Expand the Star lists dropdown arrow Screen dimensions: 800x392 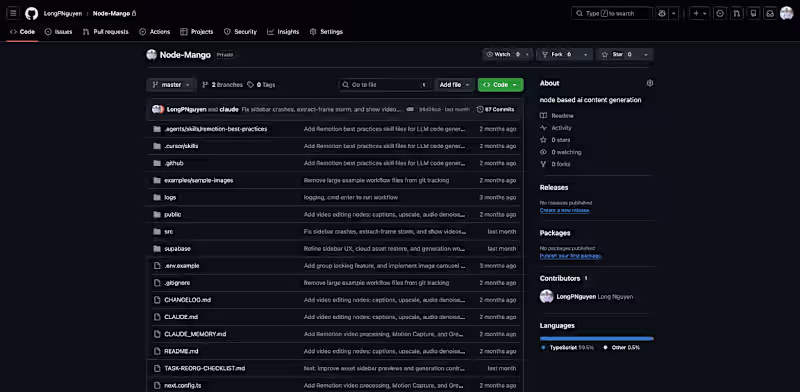[x=646, y=54]
